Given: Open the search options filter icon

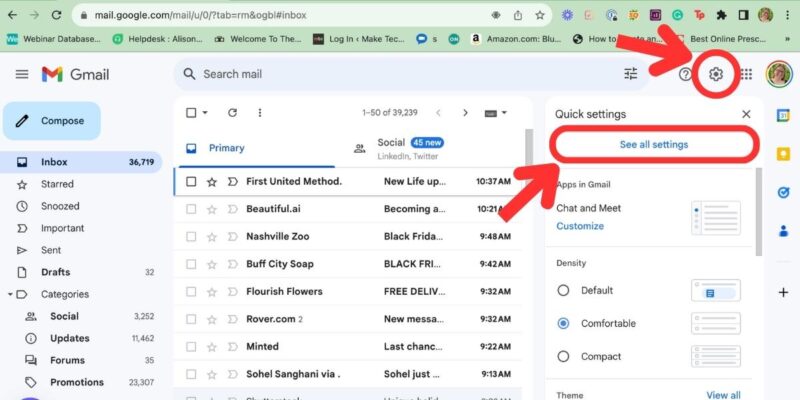Looking at the screenshot, I should coord(631,74).
